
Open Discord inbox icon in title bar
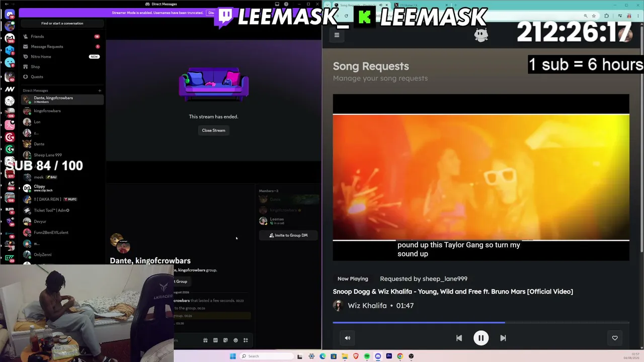click(x=277, y=4)
